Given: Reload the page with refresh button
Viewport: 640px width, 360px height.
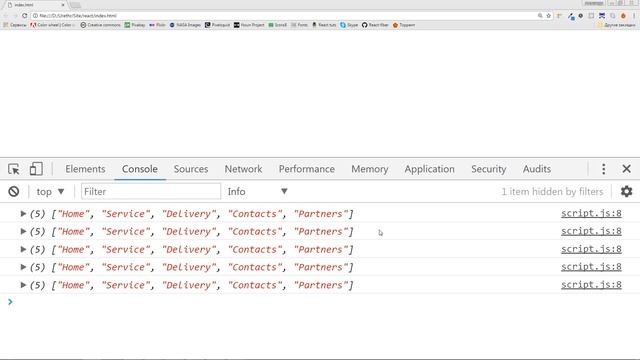Looking at the screenshot, I should 24,16.
